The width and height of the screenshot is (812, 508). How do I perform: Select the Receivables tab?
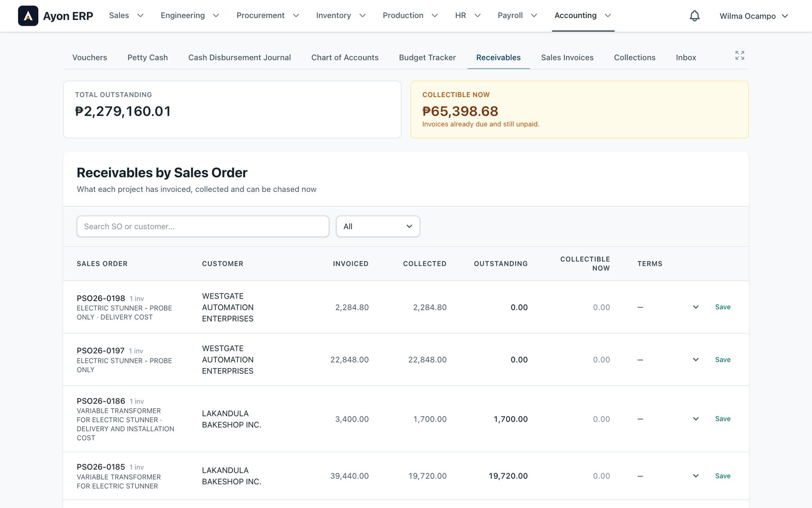(498, 57)
